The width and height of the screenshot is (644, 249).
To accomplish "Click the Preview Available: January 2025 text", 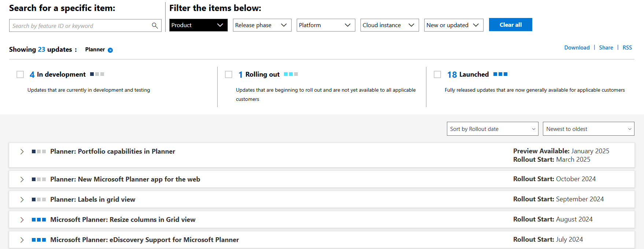I will point(561,151).
